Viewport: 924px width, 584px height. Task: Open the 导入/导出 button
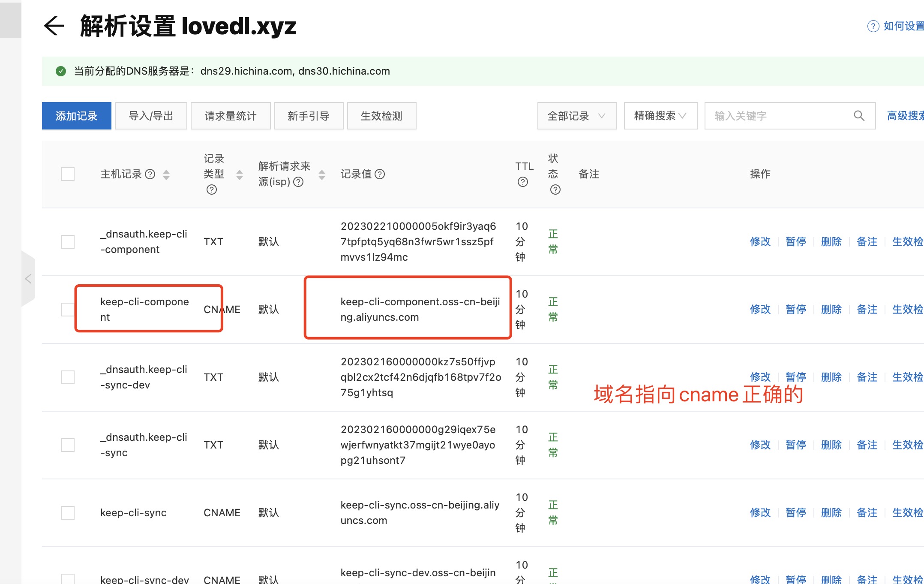(x=151, y=116)
